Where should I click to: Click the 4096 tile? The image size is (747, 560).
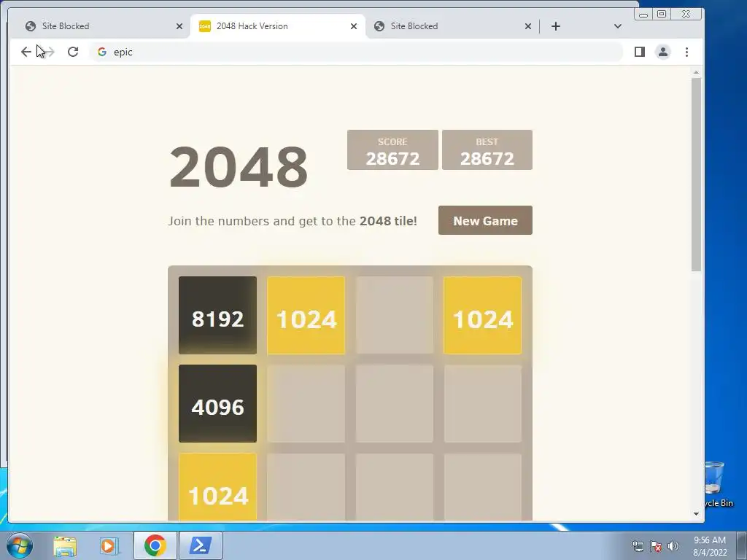[217, 404]
